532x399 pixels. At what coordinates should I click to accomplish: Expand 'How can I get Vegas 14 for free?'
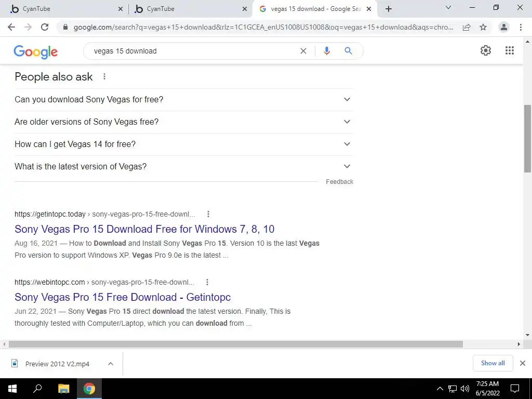point(184,144)
